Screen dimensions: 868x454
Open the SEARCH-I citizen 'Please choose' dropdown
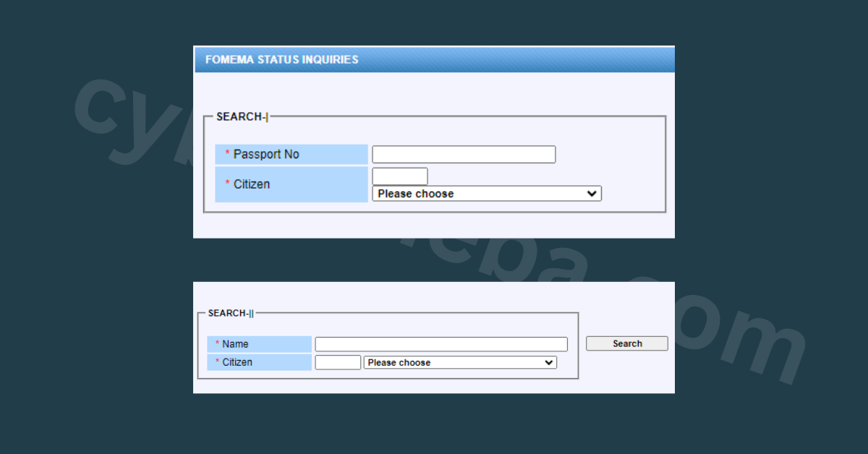click(486, 194)
